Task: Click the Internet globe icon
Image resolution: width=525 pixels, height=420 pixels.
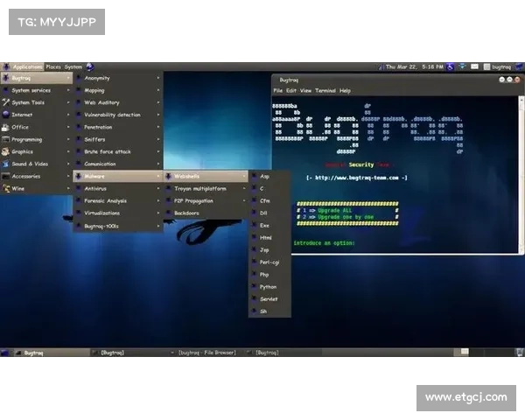Action: (6, 115)
